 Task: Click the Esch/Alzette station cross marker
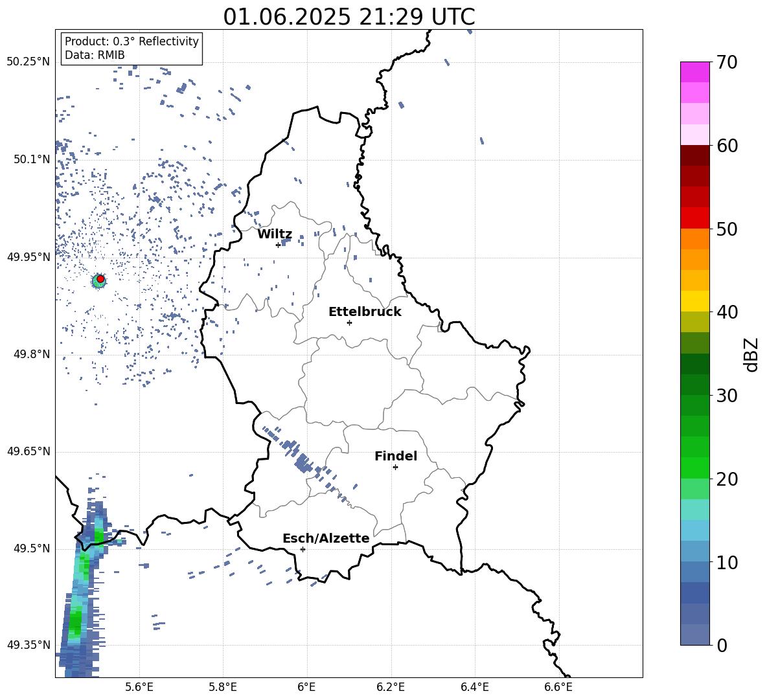[x=303, y=549]
